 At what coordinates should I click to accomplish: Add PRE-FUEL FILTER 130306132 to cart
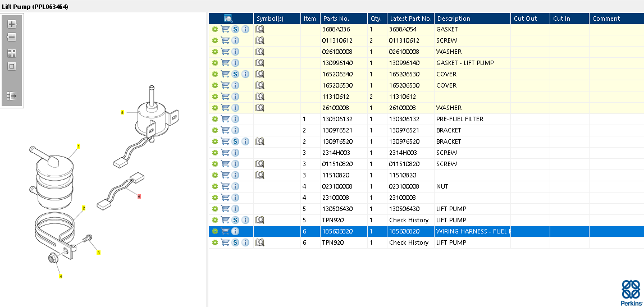pos(225,119)
